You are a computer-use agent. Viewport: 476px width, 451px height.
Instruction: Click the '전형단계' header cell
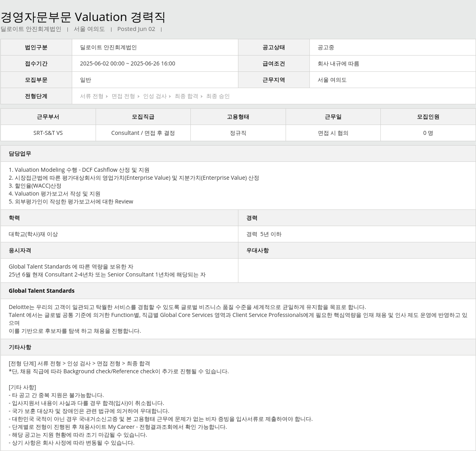[36, 96]
